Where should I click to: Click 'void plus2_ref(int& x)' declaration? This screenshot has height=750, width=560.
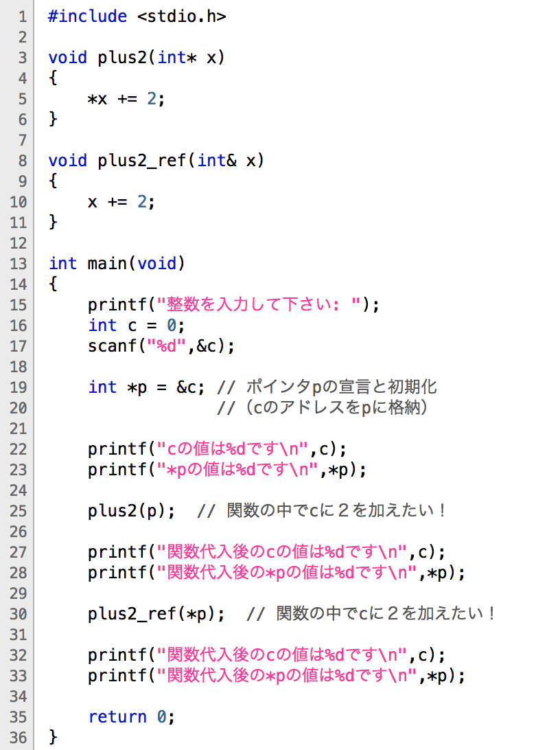coord(156,161)
